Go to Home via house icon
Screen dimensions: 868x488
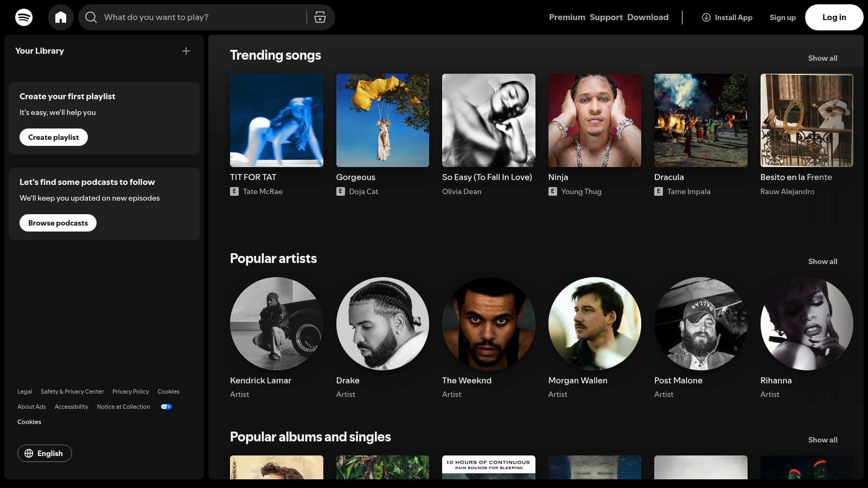click(x=61, y=17)
